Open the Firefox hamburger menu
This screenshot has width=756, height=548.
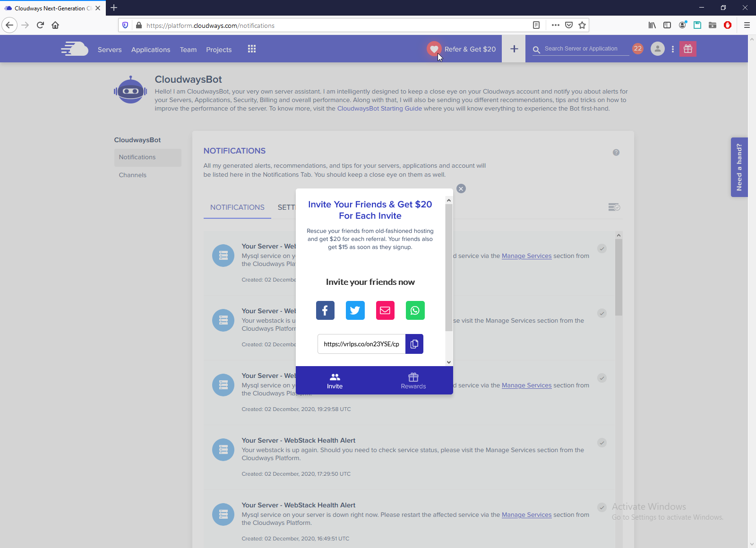(x=747, y=25)
